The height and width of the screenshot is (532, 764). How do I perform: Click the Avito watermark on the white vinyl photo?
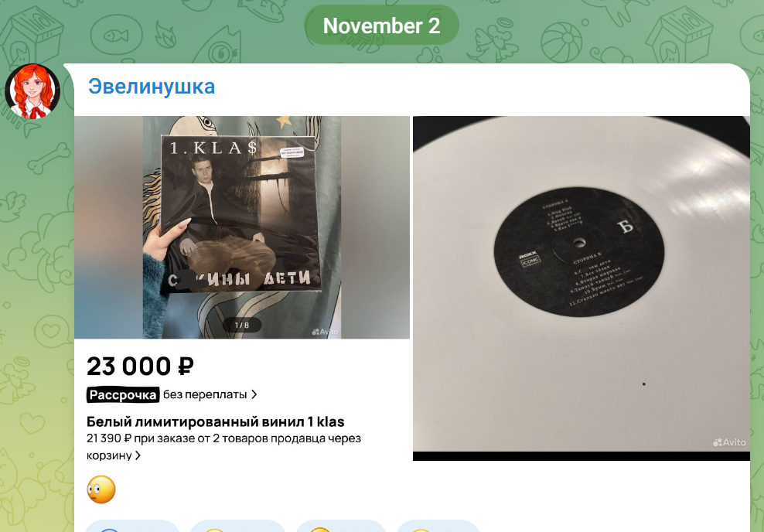(x=729, y=442)
